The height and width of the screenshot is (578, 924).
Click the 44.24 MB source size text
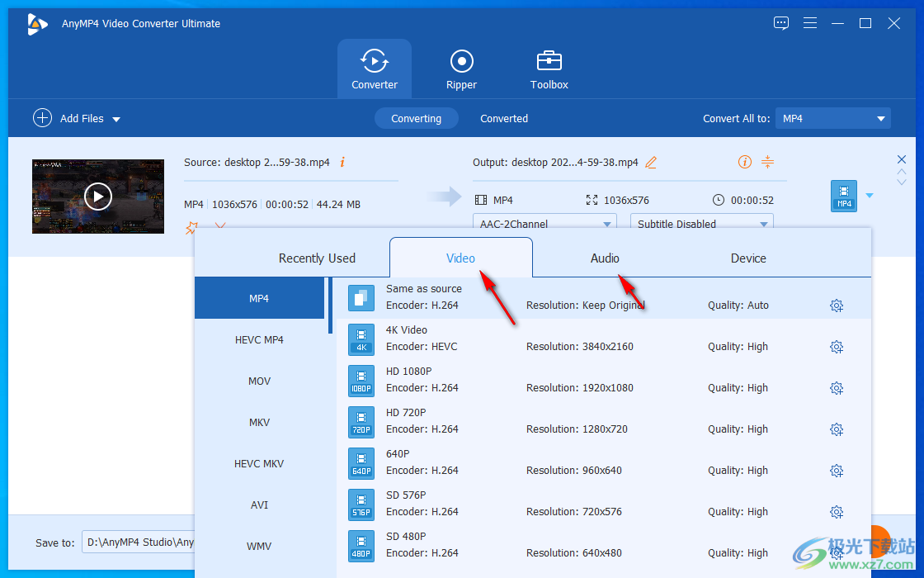pos(338,204)
